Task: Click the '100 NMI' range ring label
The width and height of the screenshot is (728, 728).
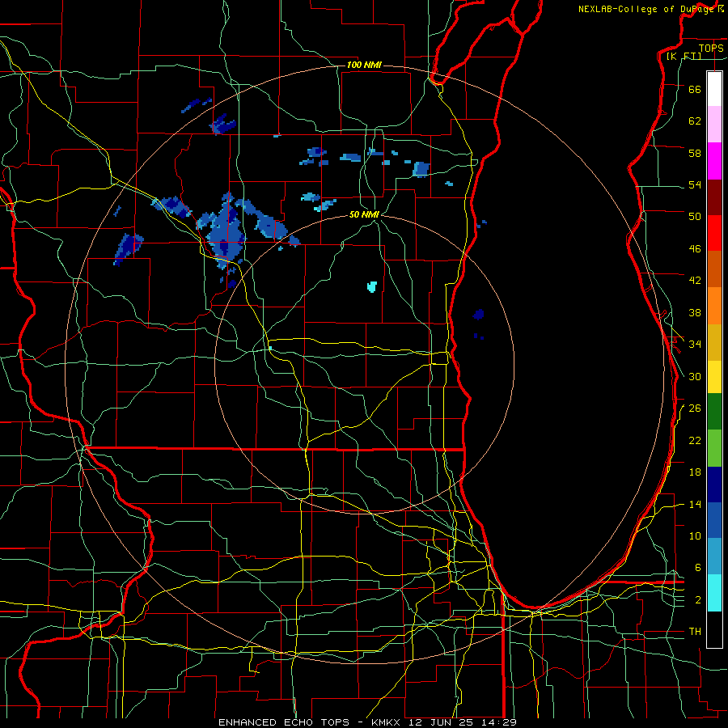Action: (x=364, y=65)
